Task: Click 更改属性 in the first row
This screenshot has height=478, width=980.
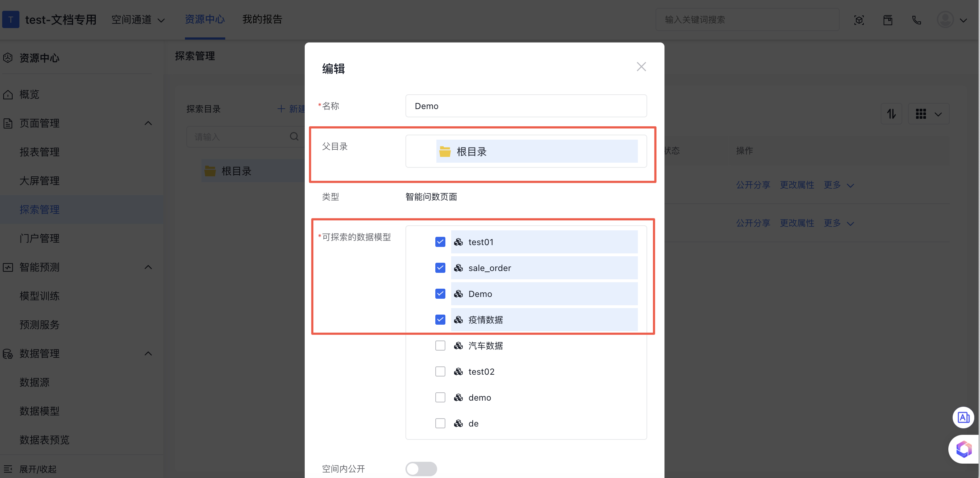Action: (x=797, y=185)
